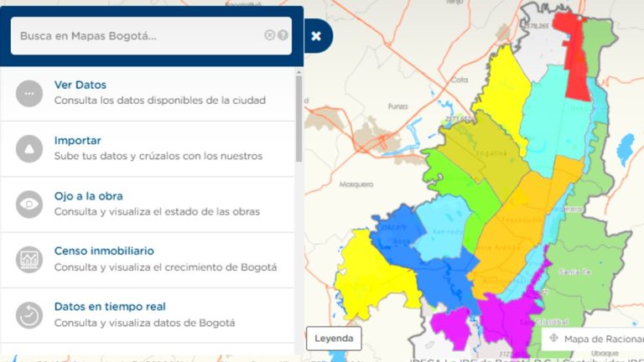Open the Mapa de Racionamiento selector

pyautogui.click(x=592, y=339)
